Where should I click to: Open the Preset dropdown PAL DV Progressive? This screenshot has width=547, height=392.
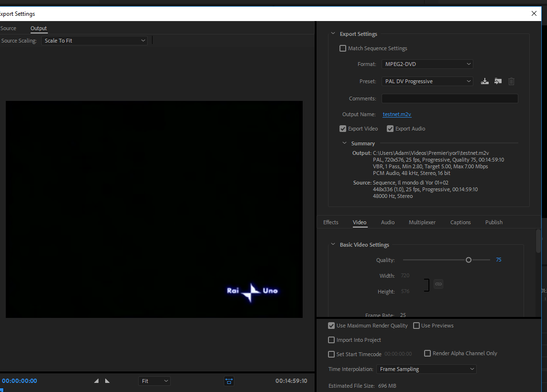point(427,81)
